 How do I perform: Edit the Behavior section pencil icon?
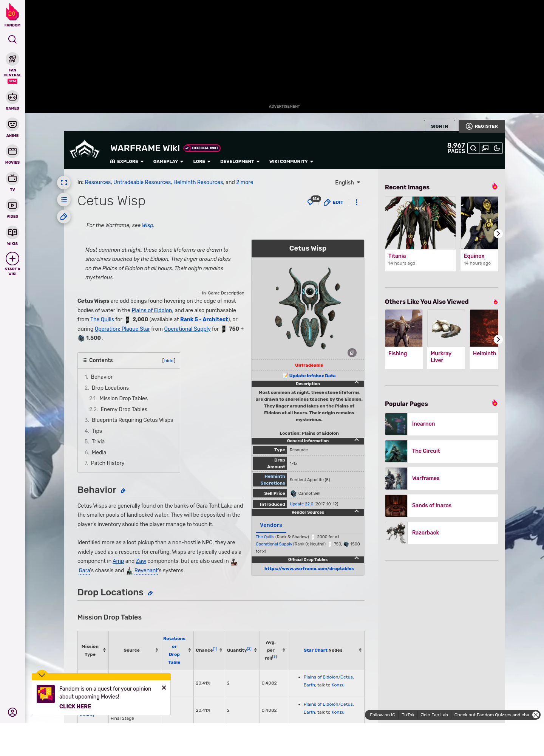pyautogui.click(x=123, y=491)
